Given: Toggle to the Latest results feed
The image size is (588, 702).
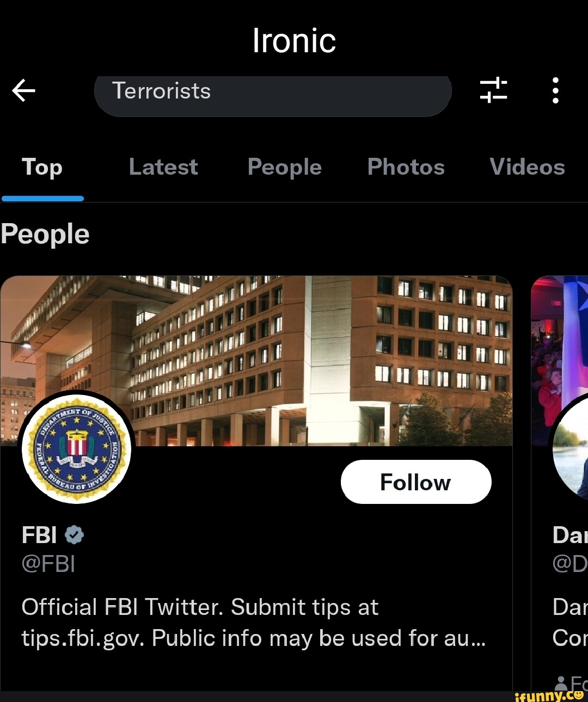Looking at the screenshot, I should (x=163, y=167).
